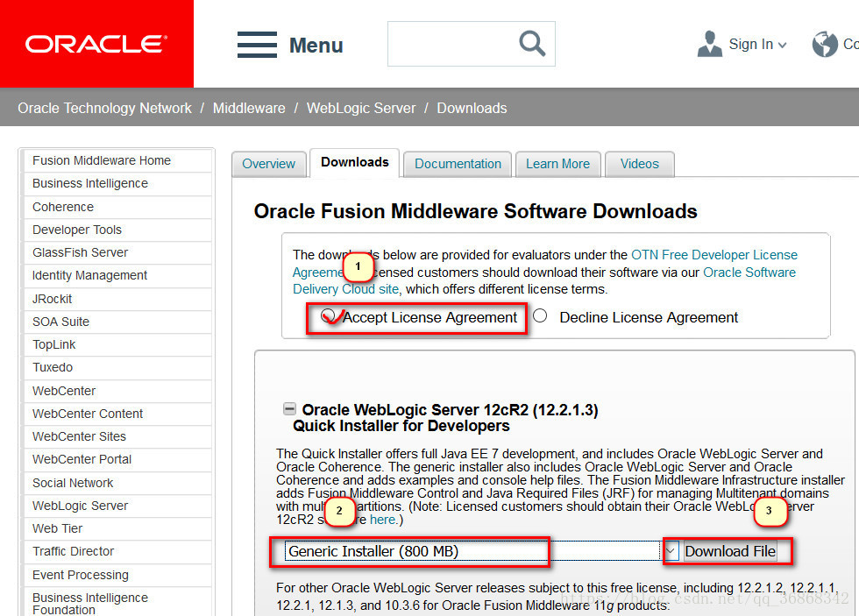Click the Oracle Fusion Middleware Software Downloads heading
859x616 pixels.
(x=475, y=211)
